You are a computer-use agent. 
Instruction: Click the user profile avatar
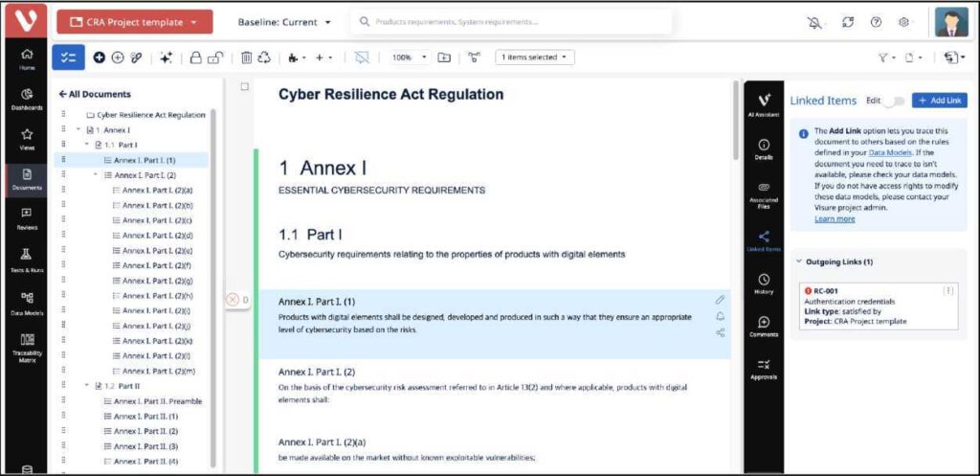click(951, 22)
